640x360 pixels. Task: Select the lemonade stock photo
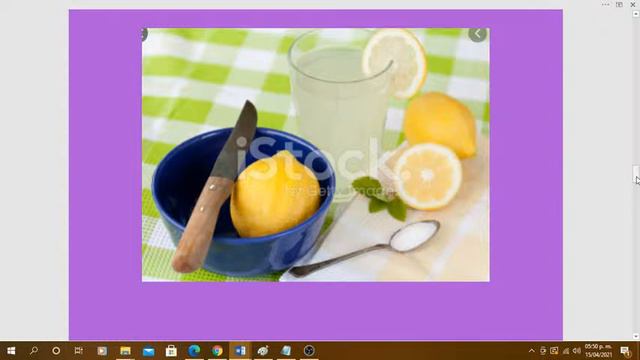click(x=316, y=155)
